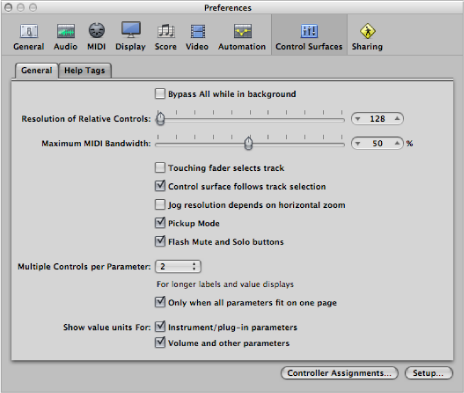Uncheck Instrument/plug-in parameters value units
Image resolution: width=464 pixels, height=393 pixels.
160,326
